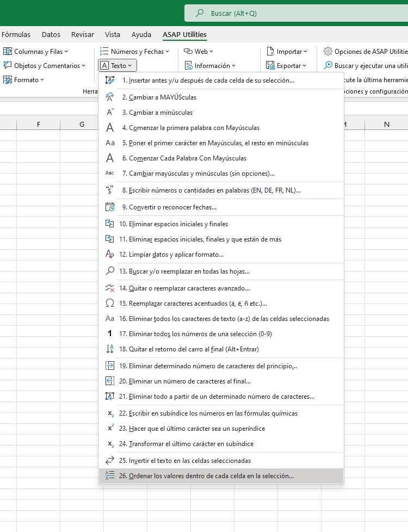Select Eliminar todos los números de una selección
The image size is (408, 532).
pyautogui.click(x=221, y=334)
